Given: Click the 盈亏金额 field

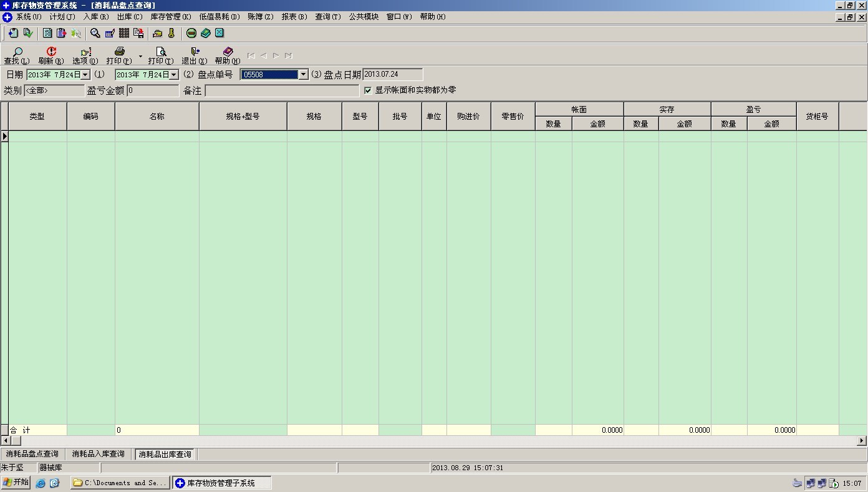Looking at the screenshot, I should tap(153, 91).
